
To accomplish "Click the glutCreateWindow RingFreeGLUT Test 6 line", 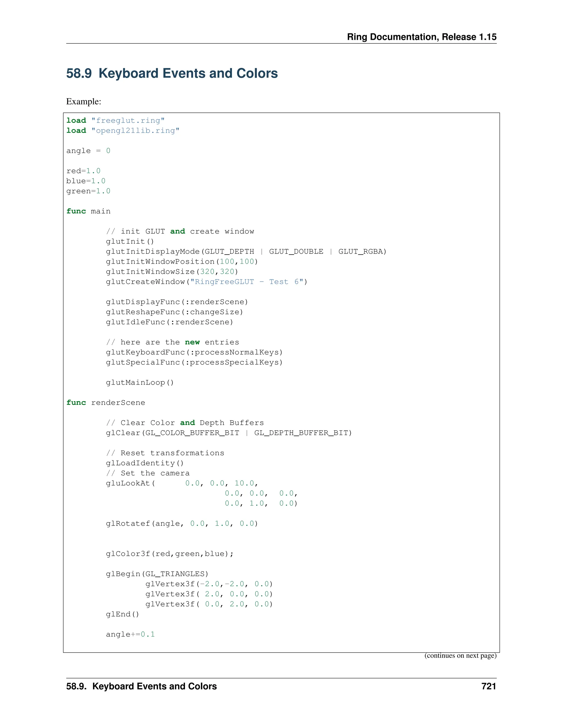I will 206,282.
